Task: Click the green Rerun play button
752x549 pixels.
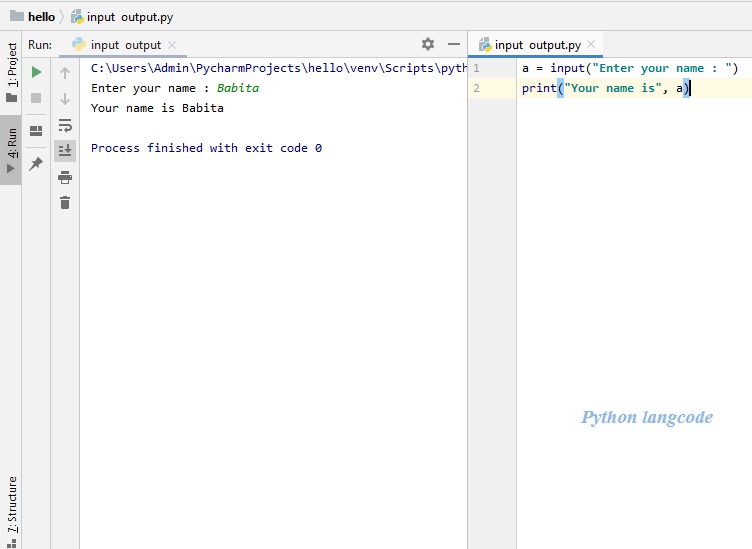Action: tap(36, 72)
